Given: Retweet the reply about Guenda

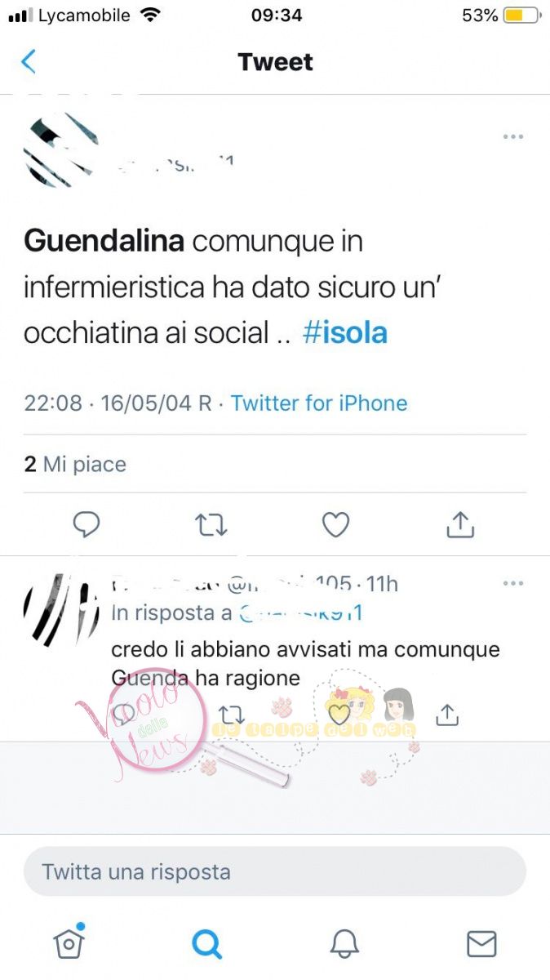Looking at the screenshot, I should pyautogui.click(x=232, y=715).
